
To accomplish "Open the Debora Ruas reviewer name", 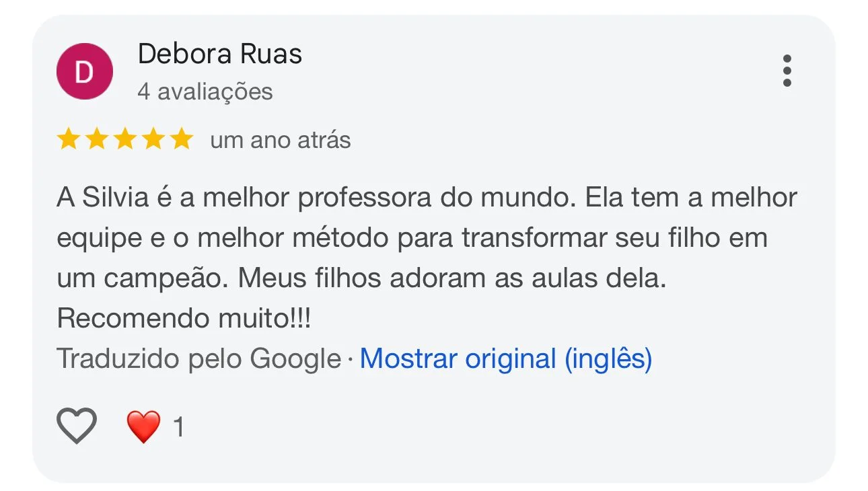I will (219, 54).
